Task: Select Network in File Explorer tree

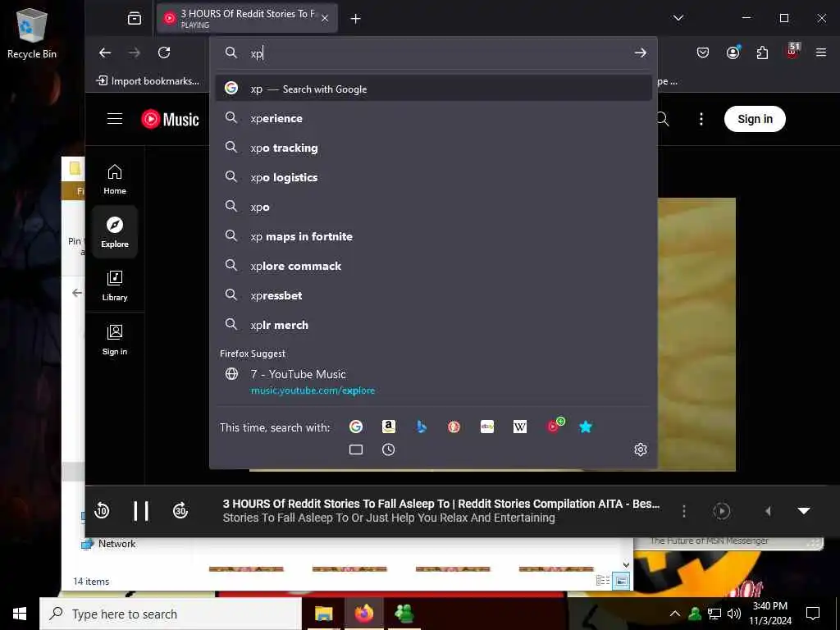Action: pyautogui.click(x=109, y=544)
